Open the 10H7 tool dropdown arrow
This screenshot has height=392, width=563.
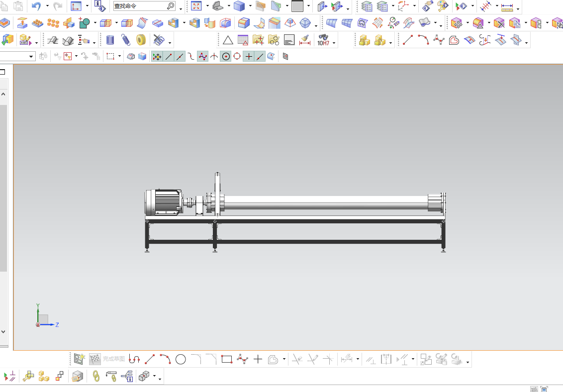(x=334, y=43)
